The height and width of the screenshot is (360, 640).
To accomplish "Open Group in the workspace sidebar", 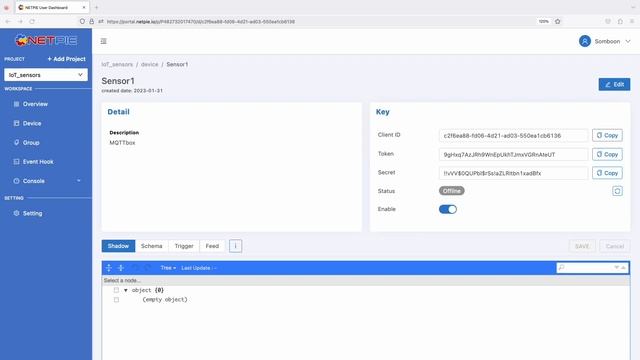I will [x=31, y=142].
